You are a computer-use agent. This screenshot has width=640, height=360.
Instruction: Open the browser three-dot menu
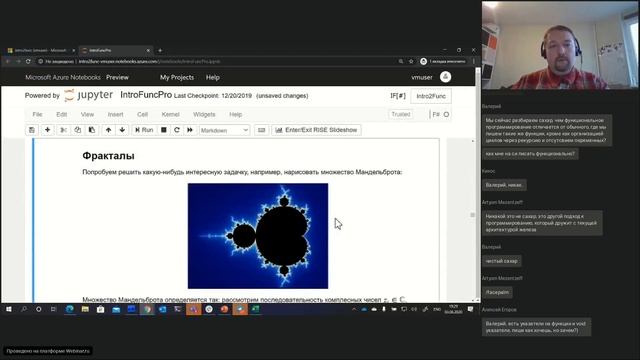[x=473, y=61]
